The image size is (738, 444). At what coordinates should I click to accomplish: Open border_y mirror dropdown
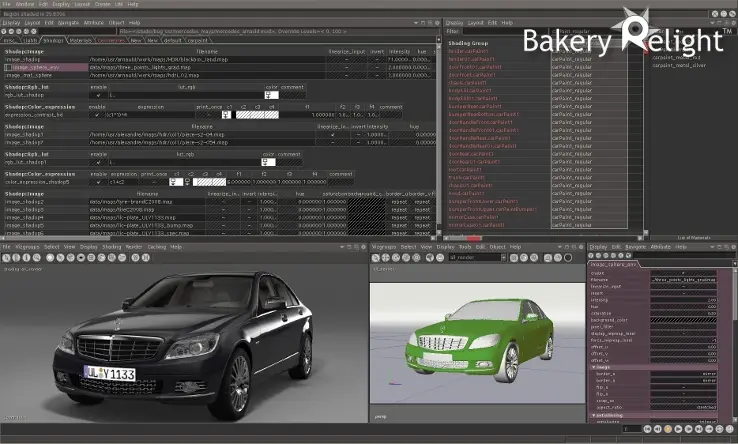[x=683, y=380]
